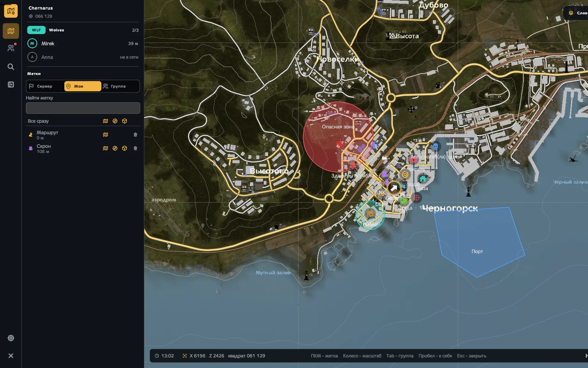The image size is (588, 368).
Task: Toggle map visibility of Схрон marker
Action: (x=105, y=148)
